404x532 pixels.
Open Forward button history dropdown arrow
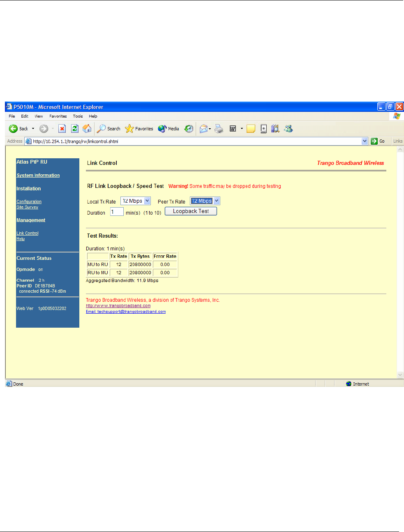[x=53, y=129]
